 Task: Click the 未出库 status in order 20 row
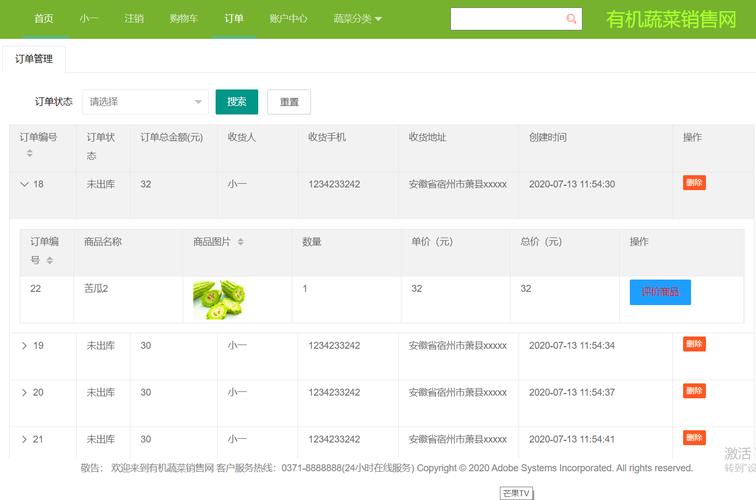[101, 392]
